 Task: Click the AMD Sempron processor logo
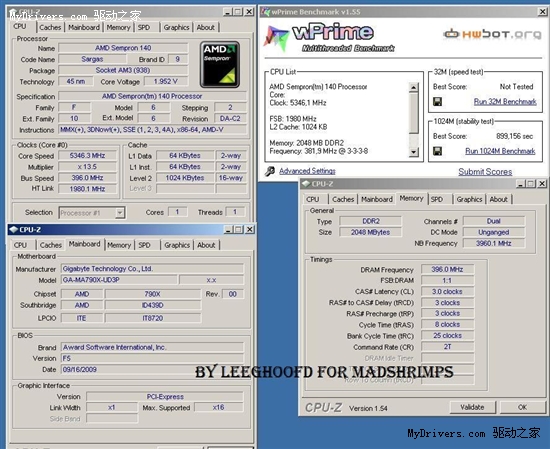(220, 65)
